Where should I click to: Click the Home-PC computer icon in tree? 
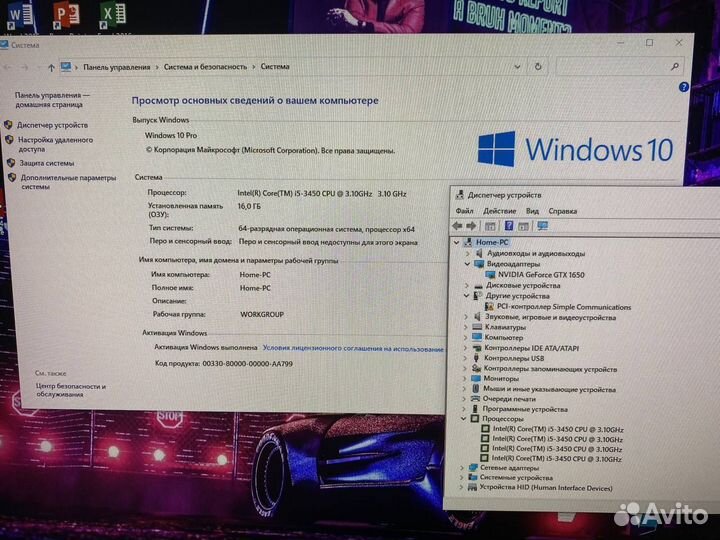(468, 242)
